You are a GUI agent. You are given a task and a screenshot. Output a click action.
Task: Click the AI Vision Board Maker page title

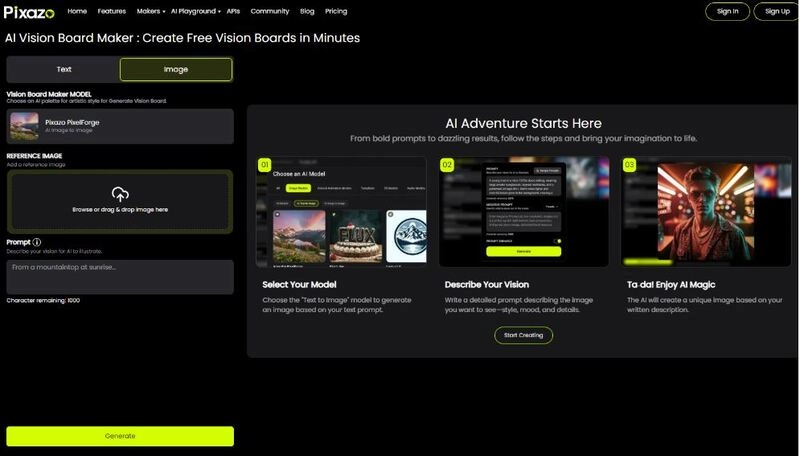pyautogui.click(x=182, y=38)
